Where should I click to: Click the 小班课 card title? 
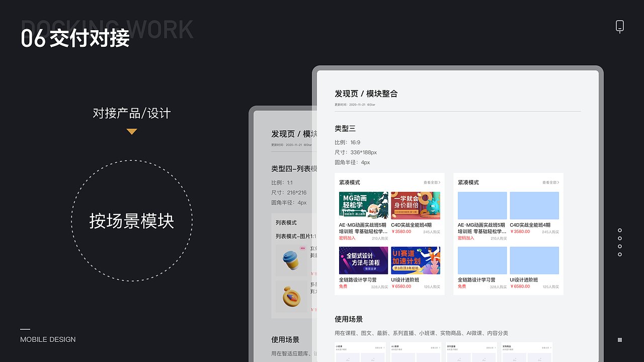(340, 346)
